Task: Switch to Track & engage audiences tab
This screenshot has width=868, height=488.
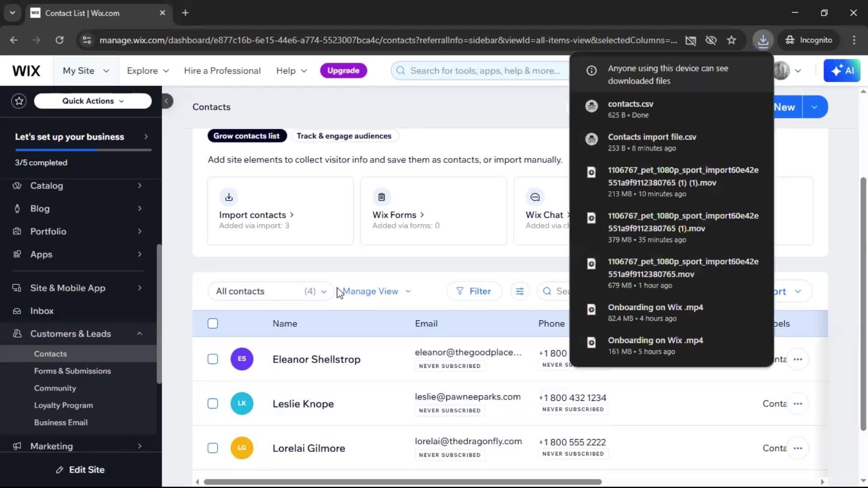Action: pos(344,136)
